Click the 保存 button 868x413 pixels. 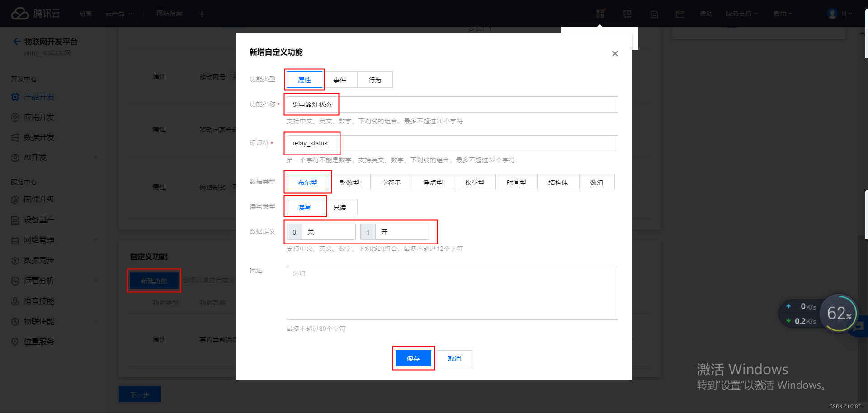pos(413,359)
